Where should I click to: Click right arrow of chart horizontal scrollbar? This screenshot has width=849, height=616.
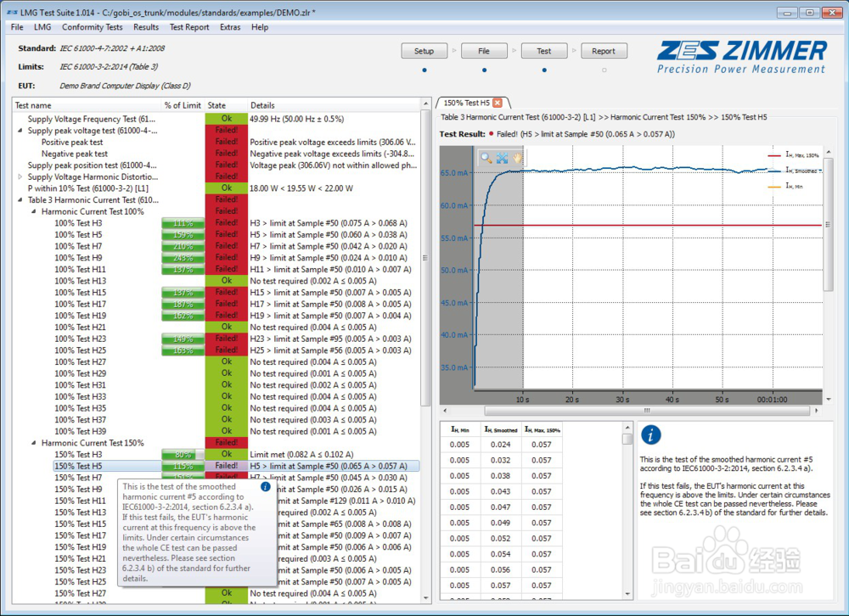(x=817, y=411)
